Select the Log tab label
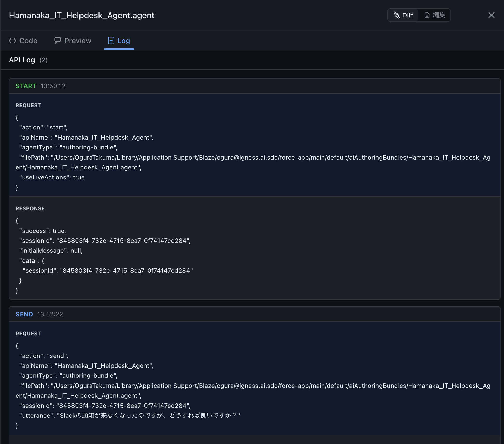The width and height of the screenshot is (504, 444). 124,41
